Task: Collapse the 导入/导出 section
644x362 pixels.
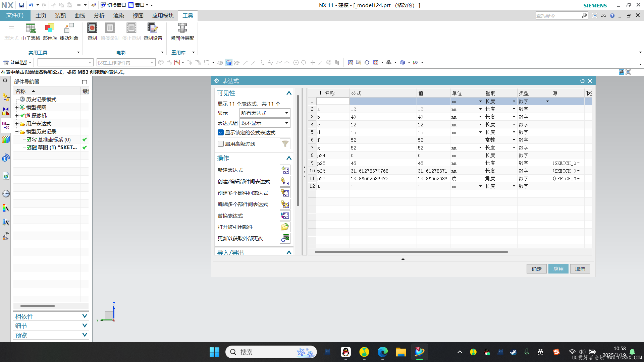Action: coord(289,252)
